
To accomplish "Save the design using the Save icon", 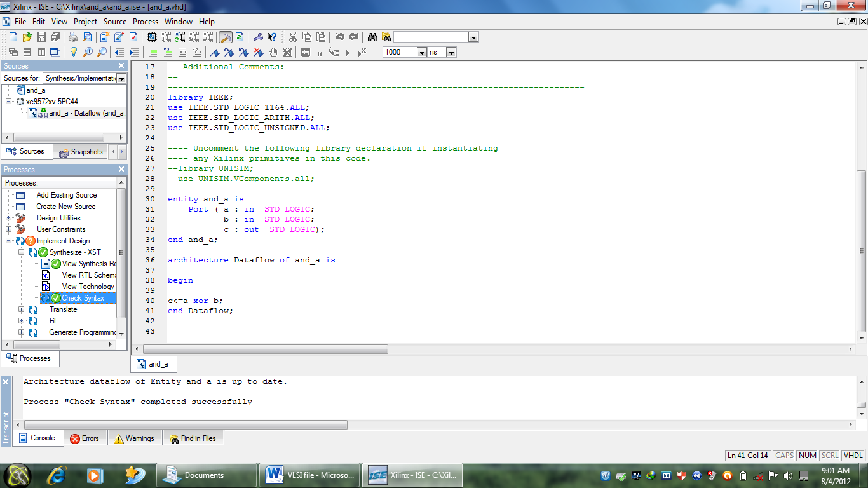I will coord(41,37).
